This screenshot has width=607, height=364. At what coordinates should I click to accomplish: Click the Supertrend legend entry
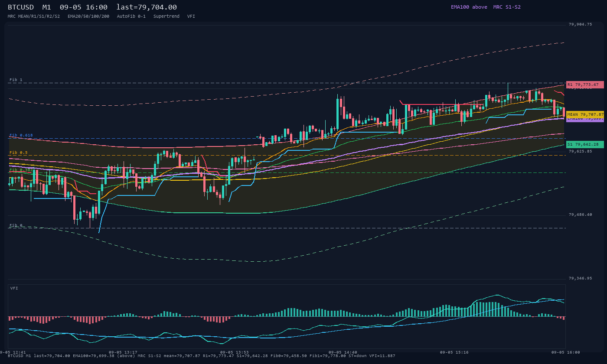[x=166, y=16]
